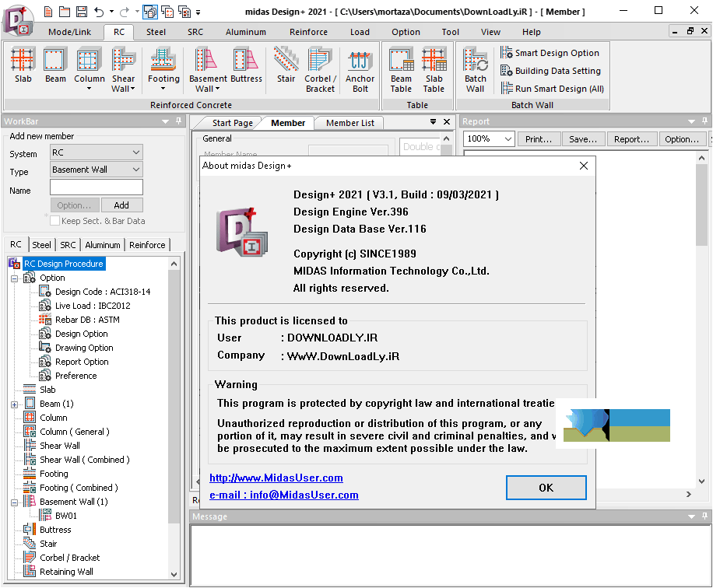Open the System dropdown showing RC
Image resolution: width=713 pixels, height=588 pixels.
click(96, 152)
